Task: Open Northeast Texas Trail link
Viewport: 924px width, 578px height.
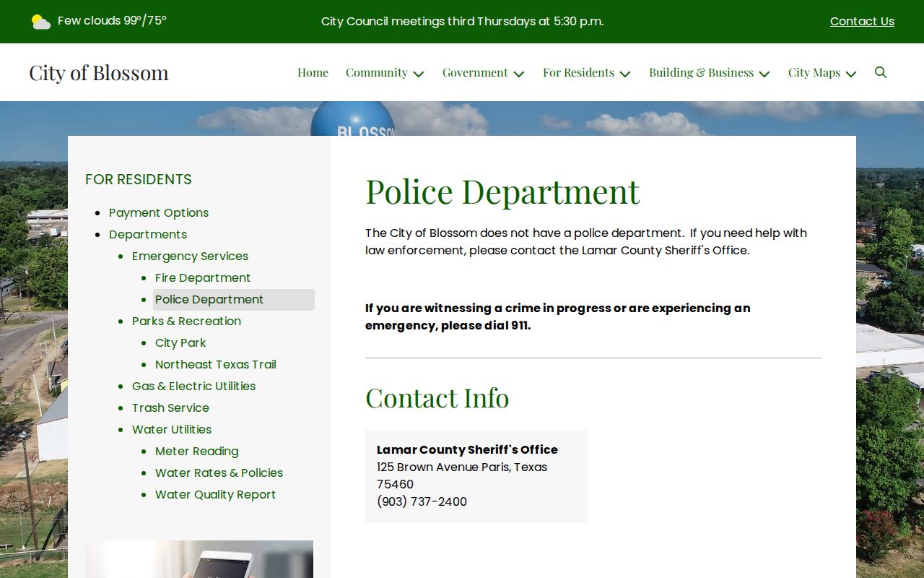Action: (216, 364)
